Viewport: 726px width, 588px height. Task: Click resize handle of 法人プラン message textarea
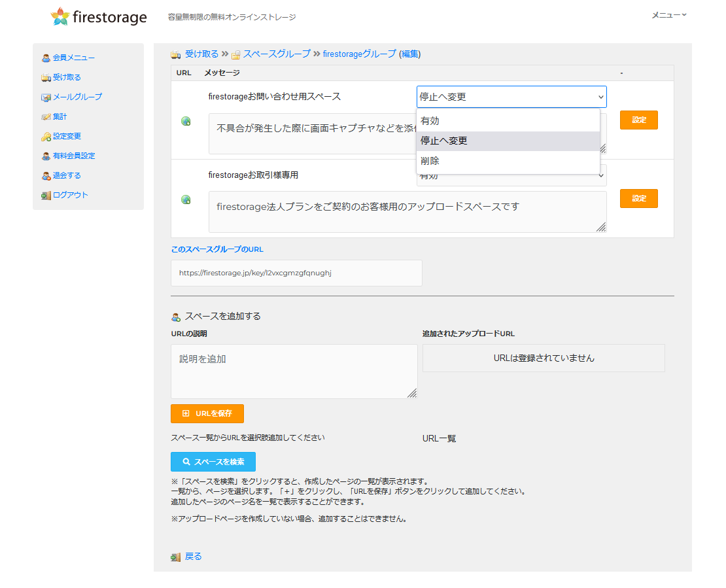601,227
